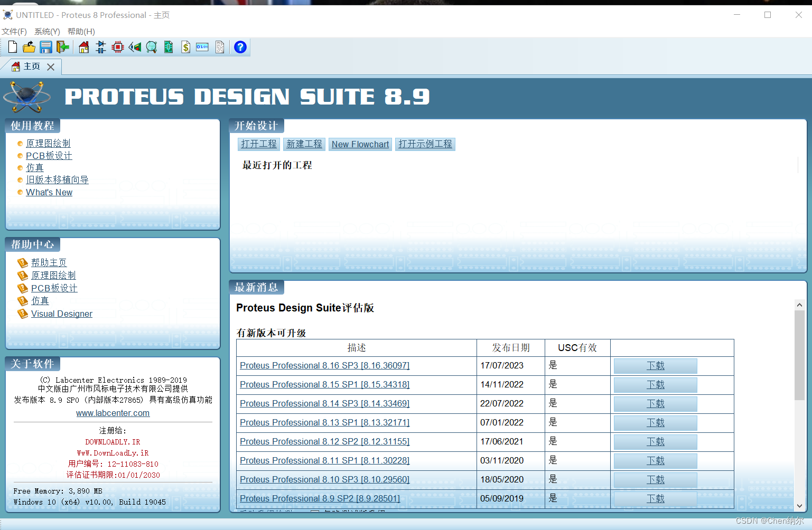The height and width of the screenshot is (530, 812).
Task: Click 下载 button for version 8.12 SP2
Action: (656, 442)
